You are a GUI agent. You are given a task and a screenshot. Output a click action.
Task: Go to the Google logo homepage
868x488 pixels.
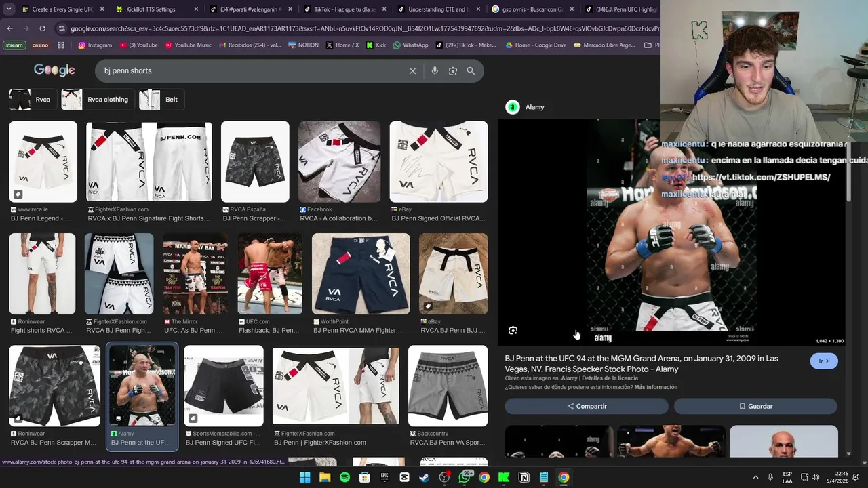coord(54,70)
